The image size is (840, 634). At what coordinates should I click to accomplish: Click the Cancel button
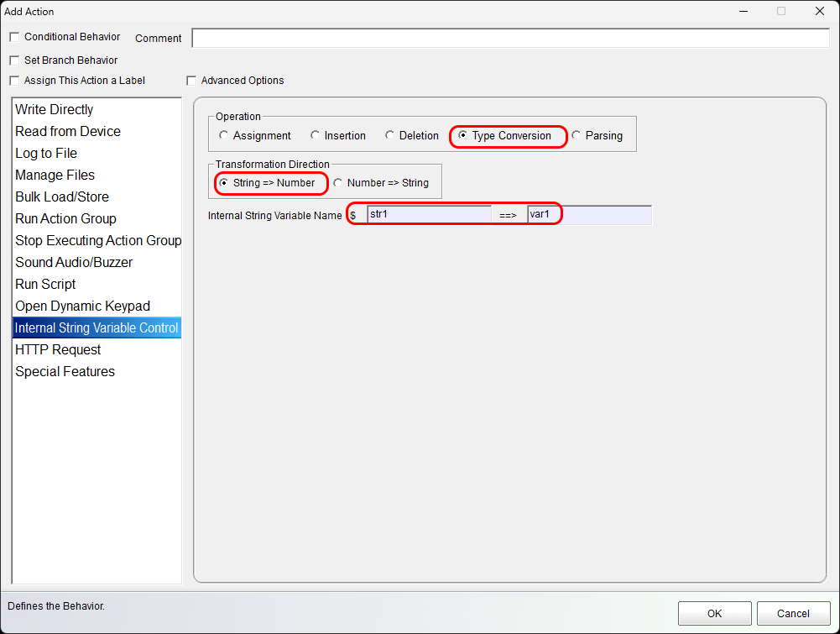click(x=793, y=613)
